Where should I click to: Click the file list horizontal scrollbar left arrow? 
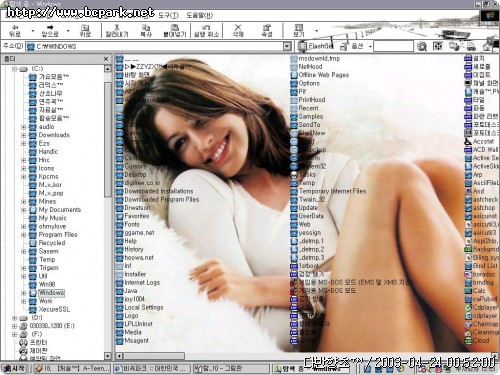click(120, 356)
